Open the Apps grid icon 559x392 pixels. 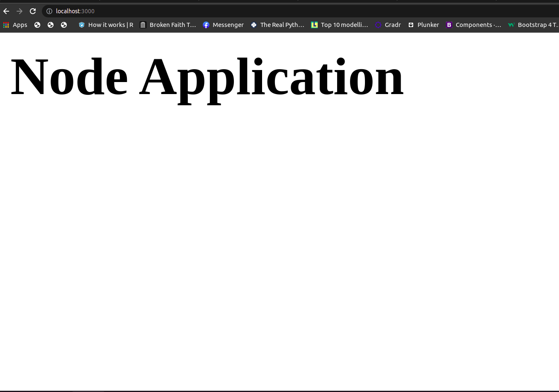click(x=6, y=25)
